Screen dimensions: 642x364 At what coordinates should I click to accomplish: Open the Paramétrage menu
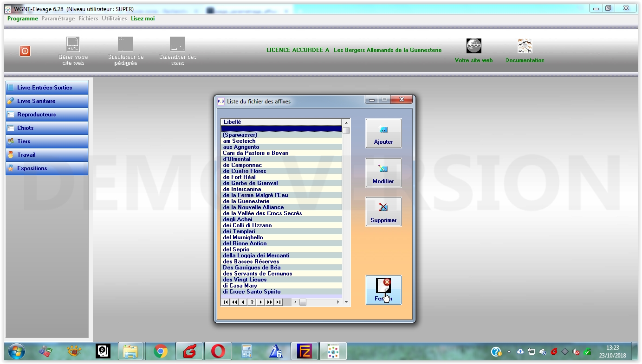pyautogui.click(x=58, y=19)
